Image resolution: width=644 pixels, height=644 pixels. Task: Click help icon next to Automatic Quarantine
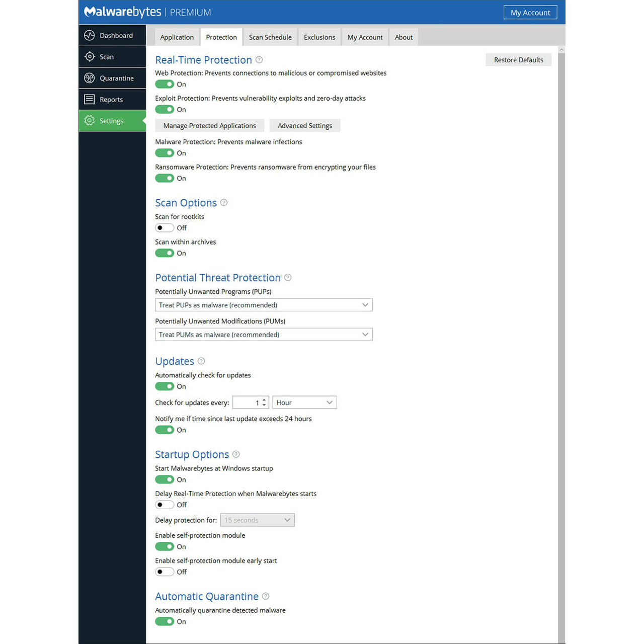(266, 596)
